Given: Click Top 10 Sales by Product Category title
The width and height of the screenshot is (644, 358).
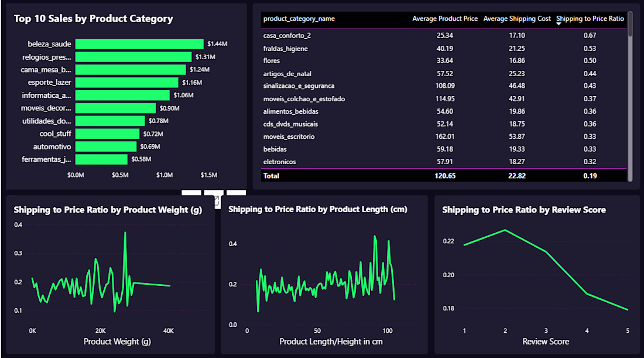Looking at the screenshot, I should tap(93, 19).
